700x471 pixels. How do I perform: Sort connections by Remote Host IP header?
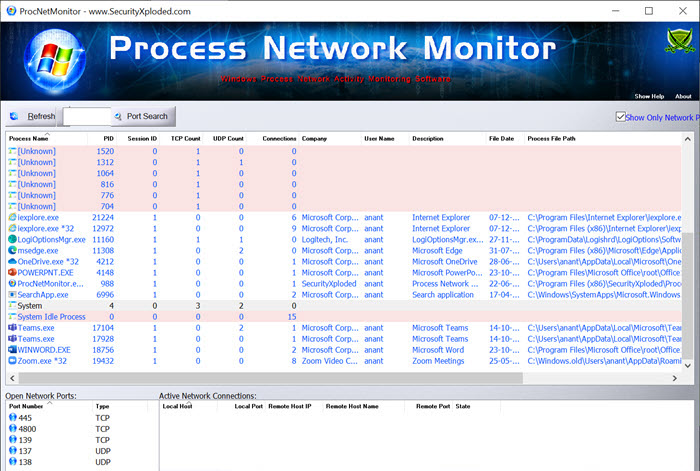click(x=289, y=406)
